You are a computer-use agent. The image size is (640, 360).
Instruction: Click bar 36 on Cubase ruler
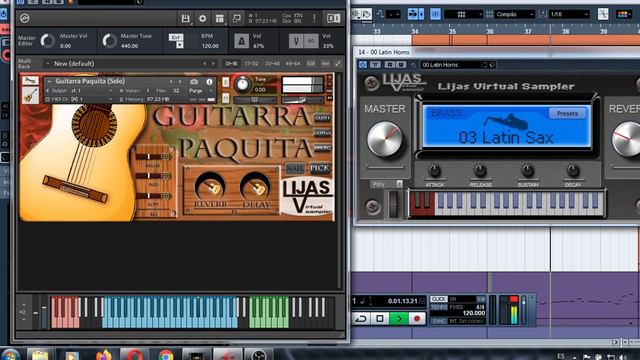(489, 31)
